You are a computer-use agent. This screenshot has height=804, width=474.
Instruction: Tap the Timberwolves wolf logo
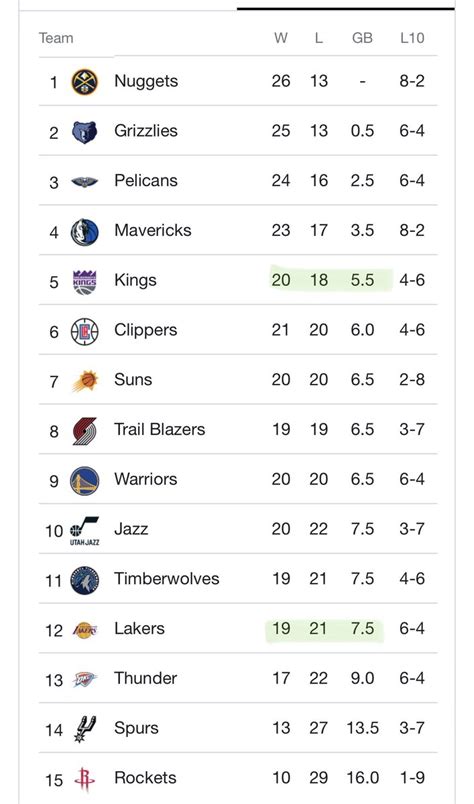85,580
